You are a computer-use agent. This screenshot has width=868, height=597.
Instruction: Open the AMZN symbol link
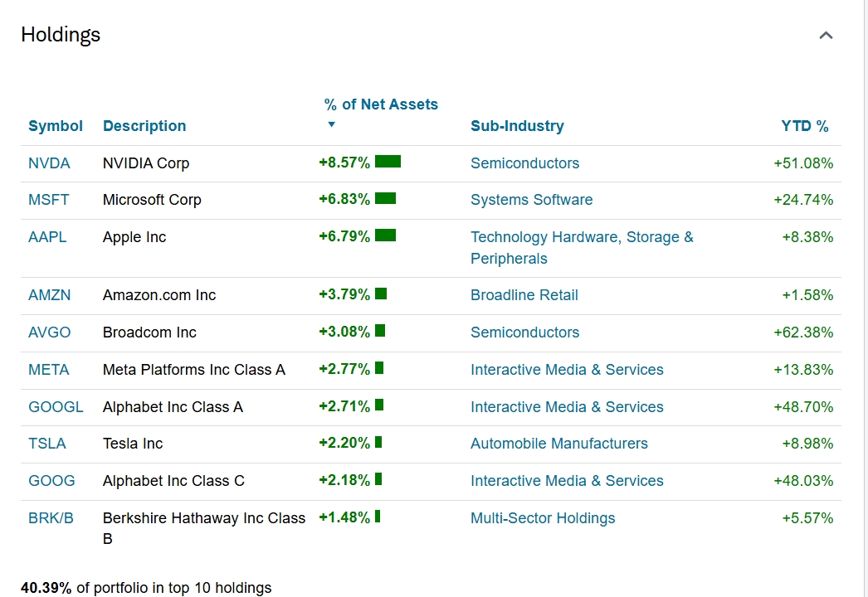tap(50, 295)
